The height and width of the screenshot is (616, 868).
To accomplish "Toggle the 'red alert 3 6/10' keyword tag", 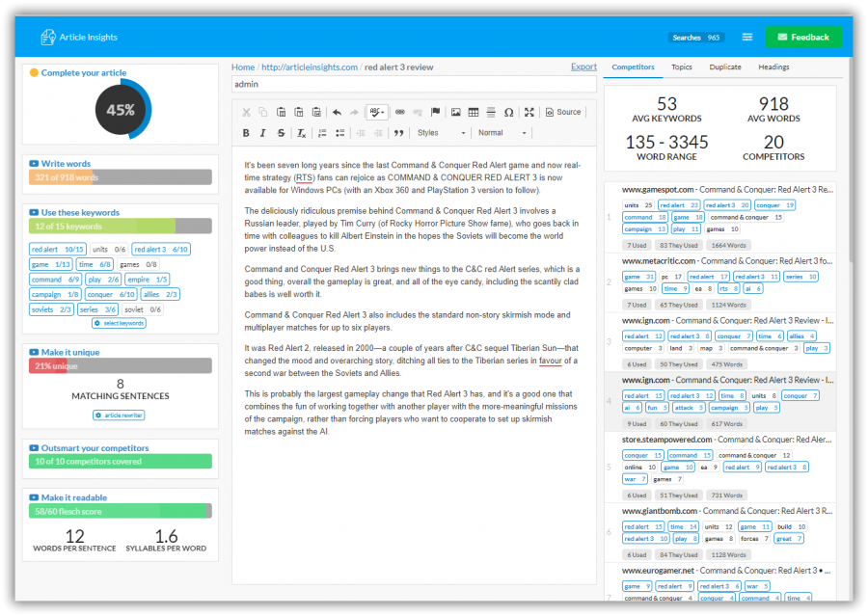I will [x=161, y=250].
